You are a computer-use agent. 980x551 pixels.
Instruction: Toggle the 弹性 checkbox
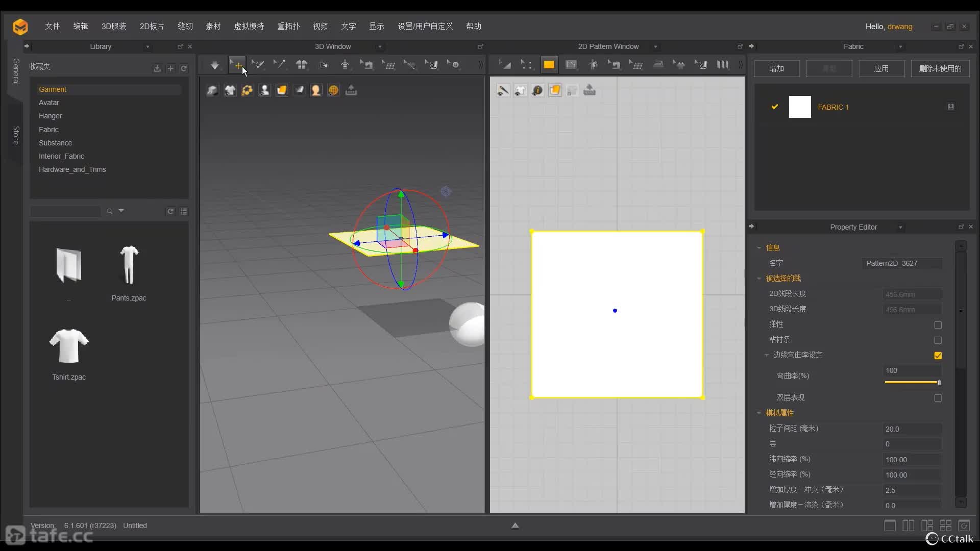[x=938, y=325]
